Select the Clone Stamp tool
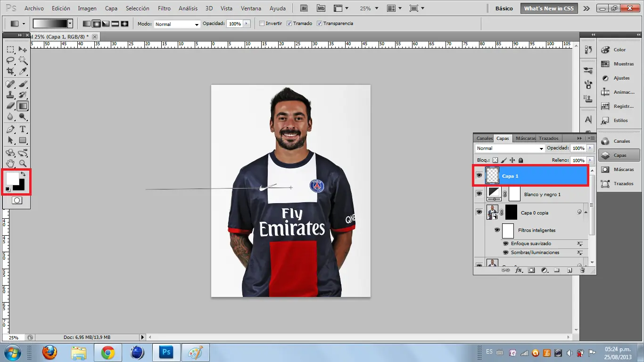 click(10, 95)
